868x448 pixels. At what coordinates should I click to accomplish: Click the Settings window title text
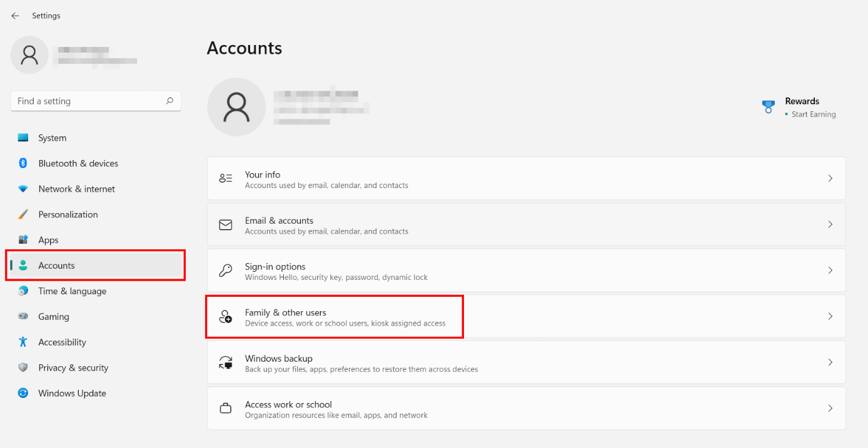[46, 16]
